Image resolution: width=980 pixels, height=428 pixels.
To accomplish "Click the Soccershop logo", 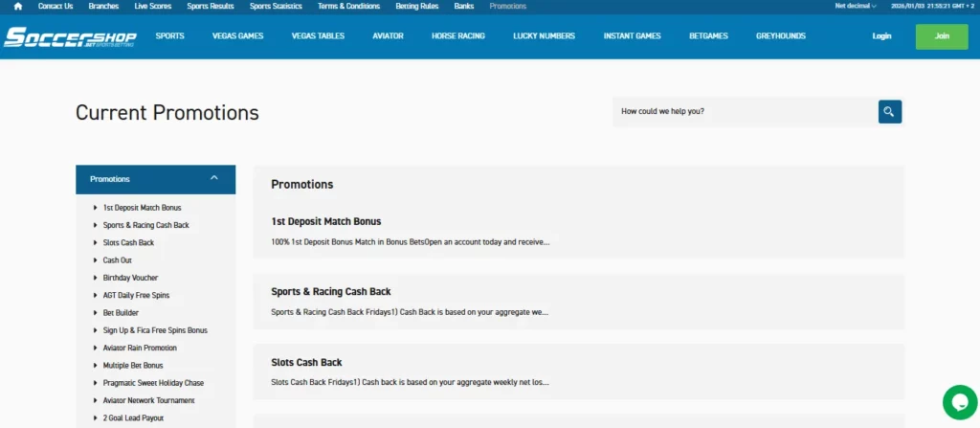I will [70, 37].
